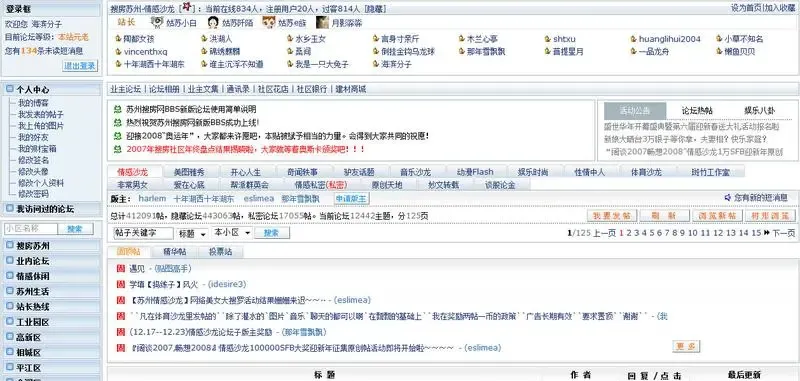Focus the 帖子关键字 keyword field
Image resolution: width=800 pixels, height=381 pixels.
coord(143,233)
